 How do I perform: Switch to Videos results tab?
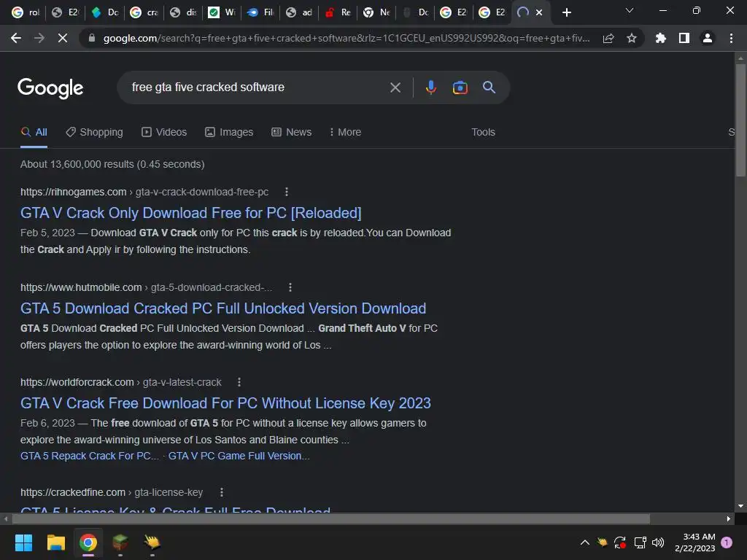coord(164,132)
